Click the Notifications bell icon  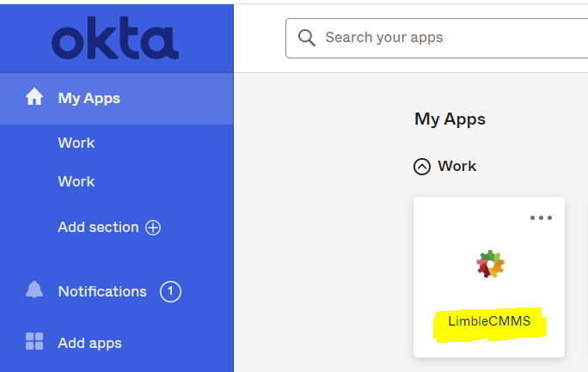click(x=34, y=291)
